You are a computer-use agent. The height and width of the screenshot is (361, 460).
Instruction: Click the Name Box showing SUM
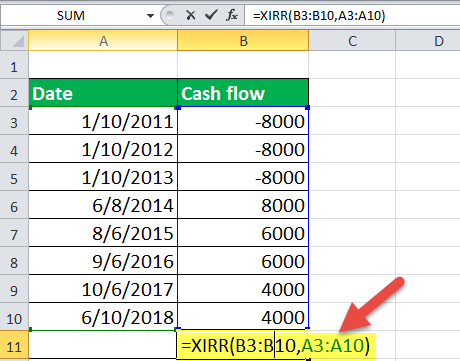click(71, 16)
